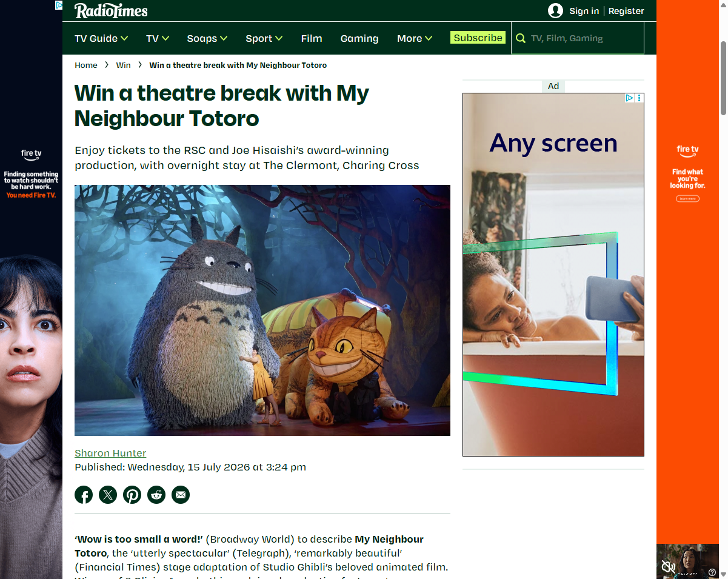Open ad options dots on Any screen ad

coord(640,98)
